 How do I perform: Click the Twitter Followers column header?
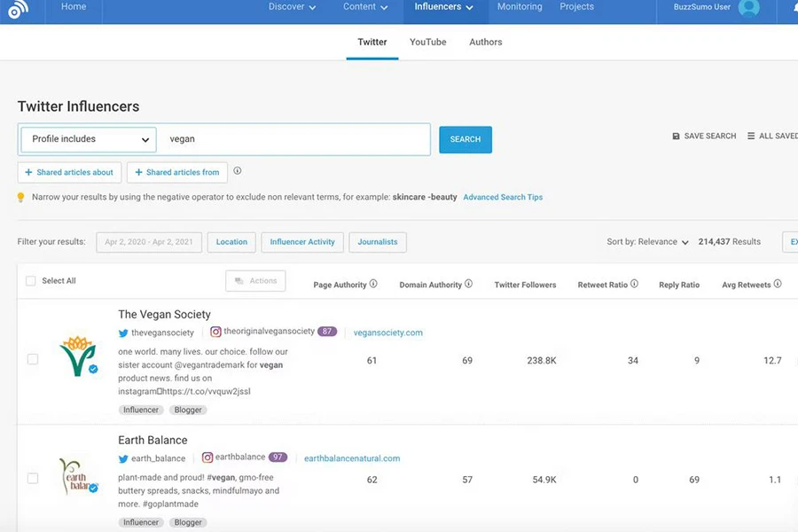point(525,285)
